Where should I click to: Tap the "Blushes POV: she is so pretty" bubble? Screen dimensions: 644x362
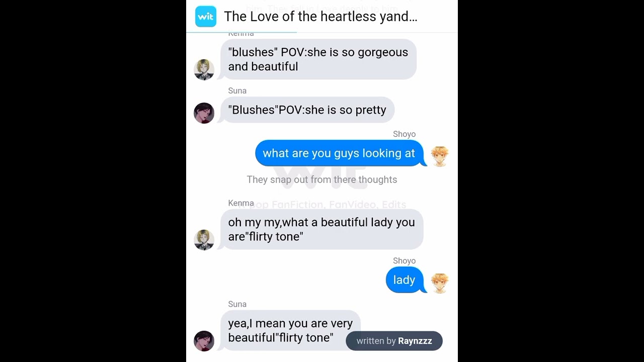click(x=307, y=110)
